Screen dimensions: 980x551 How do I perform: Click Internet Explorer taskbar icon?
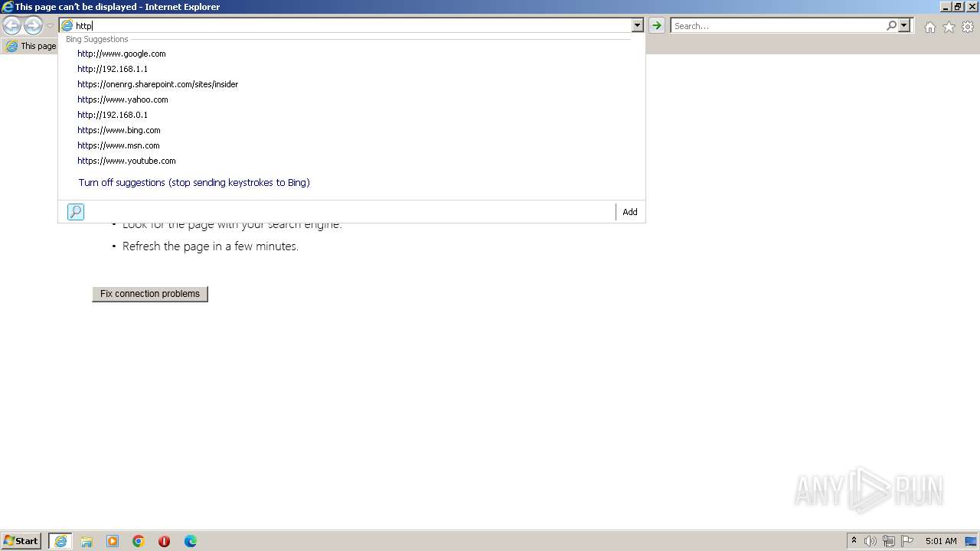coord(60,541)
